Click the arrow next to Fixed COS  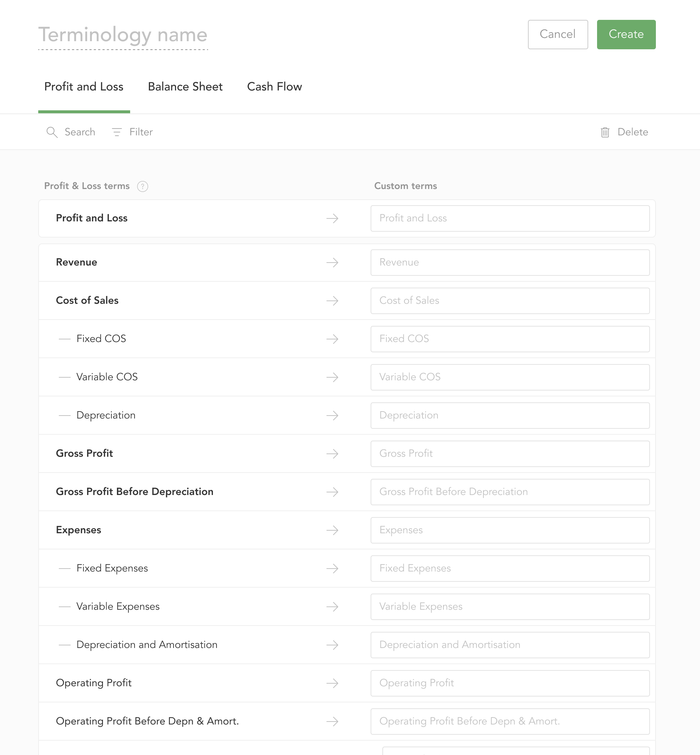click(x=332, y=339)
